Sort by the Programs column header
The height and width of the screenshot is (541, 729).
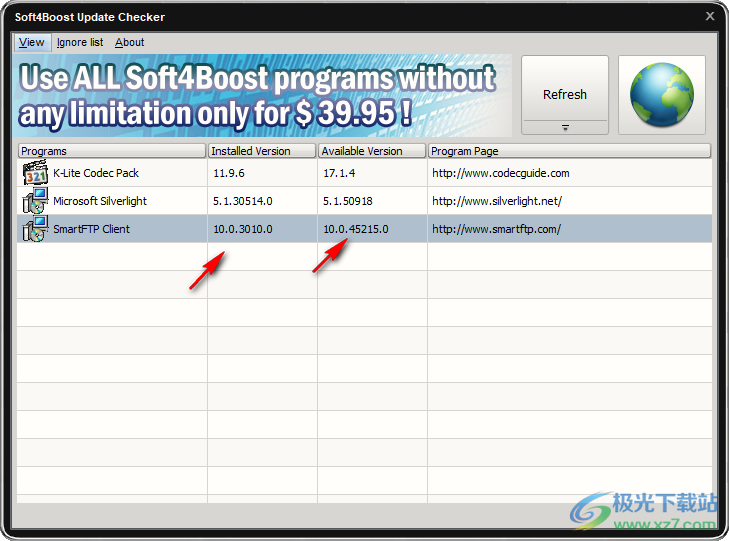pos(112,151)
